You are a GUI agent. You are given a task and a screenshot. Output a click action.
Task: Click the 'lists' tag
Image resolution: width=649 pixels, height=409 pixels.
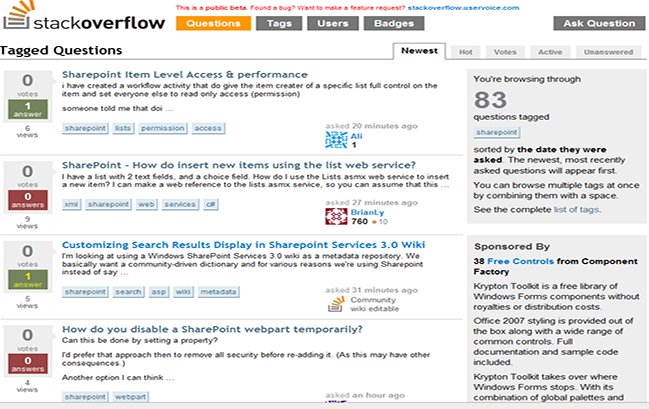123,128
